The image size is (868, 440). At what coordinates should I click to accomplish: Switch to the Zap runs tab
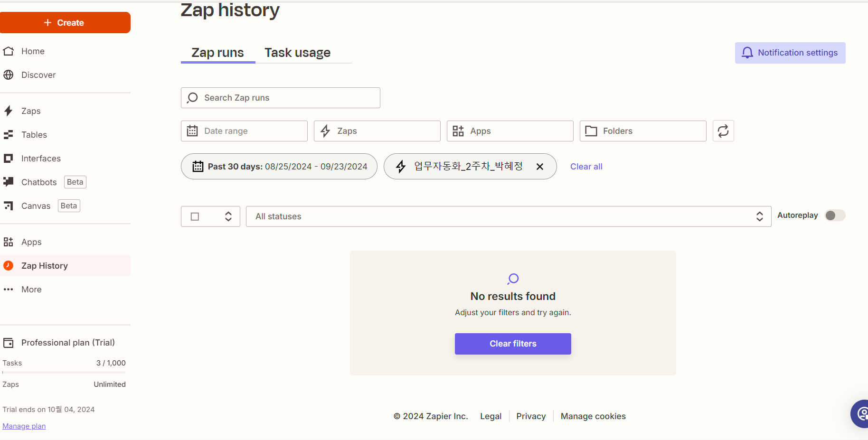[x=217, y=53]
